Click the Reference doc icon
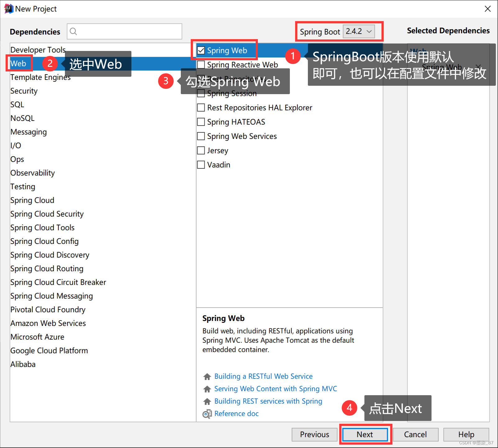The height and width of the screenshot is (448, 498). (207, 414)
